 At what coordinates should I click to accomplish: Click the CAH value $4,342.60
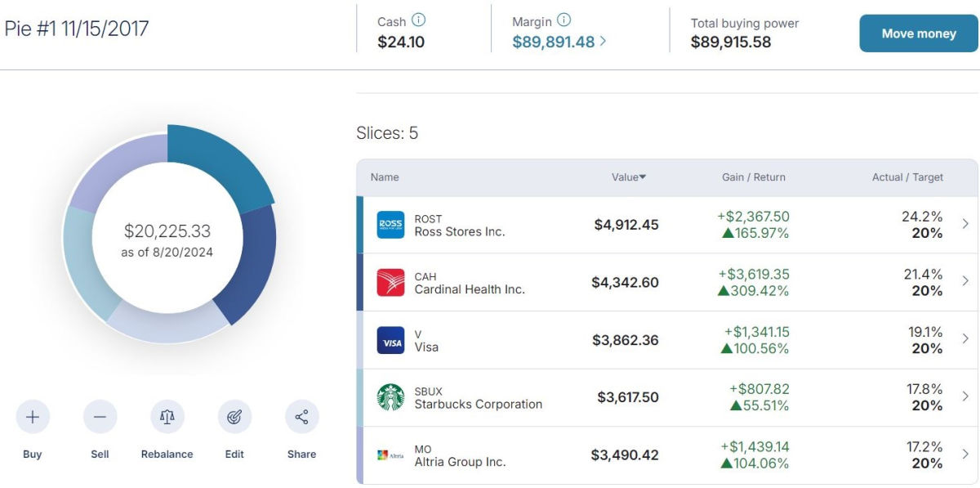[625, 282]
